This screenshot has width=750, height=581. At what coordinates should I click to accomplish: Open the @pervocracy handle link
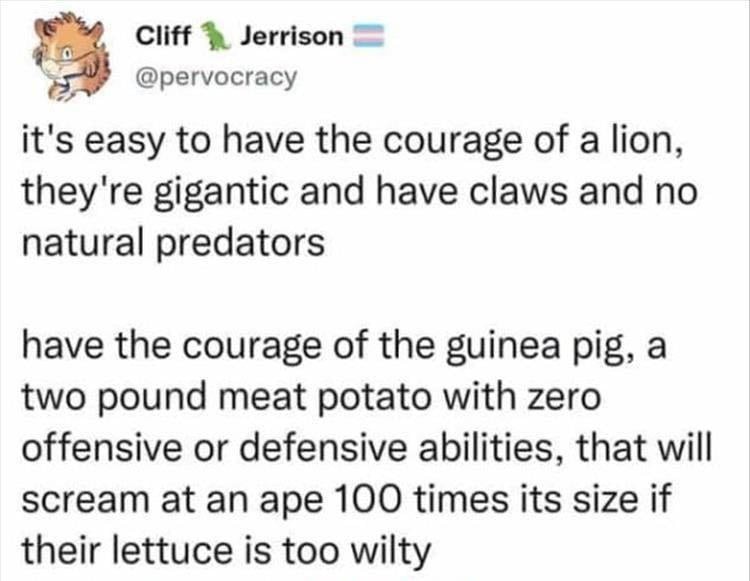[x=217, y=77]
